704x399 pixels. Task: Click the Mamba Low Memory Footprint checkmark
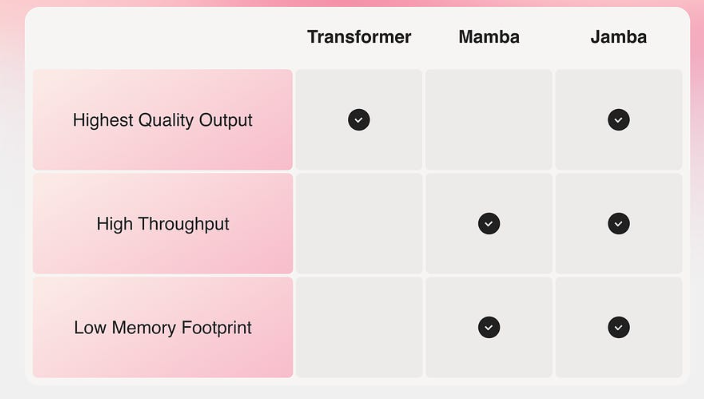point(488,327)
